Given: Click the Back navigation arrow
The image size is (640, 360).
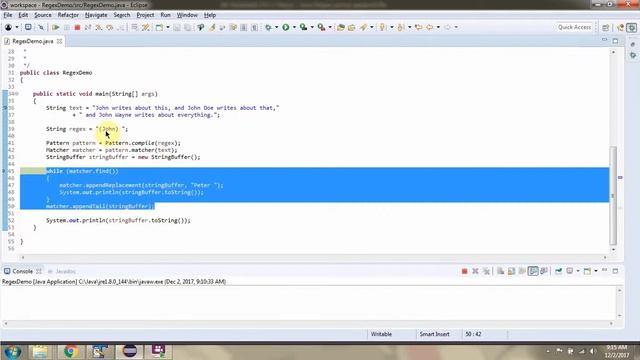Looking at the screenshot, I should [430, 27].
